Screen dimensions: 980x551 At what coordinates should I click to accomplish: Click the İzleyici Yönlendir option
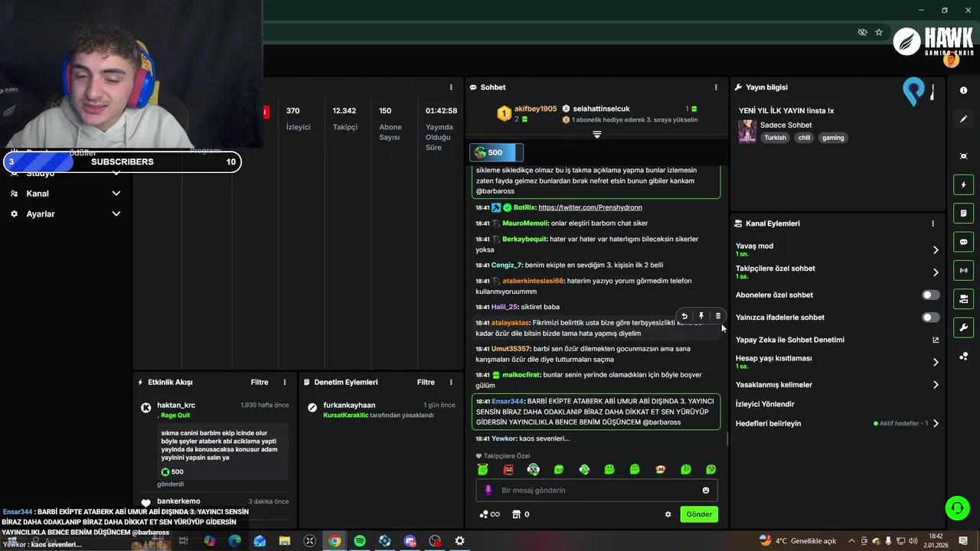[x=765, y=404]
